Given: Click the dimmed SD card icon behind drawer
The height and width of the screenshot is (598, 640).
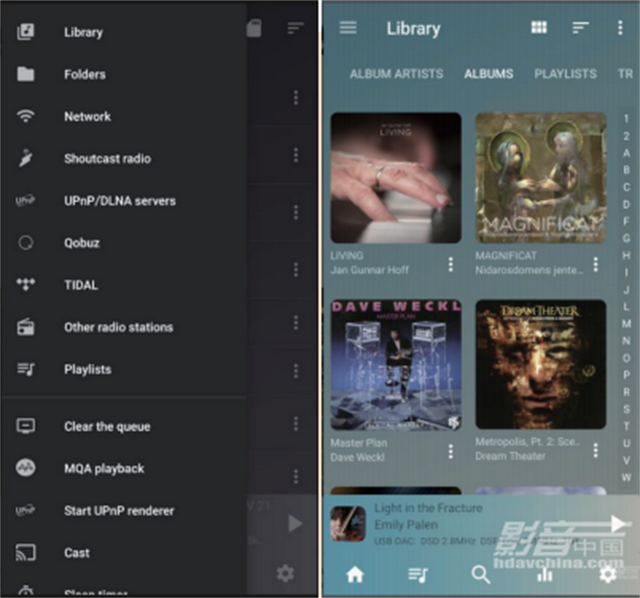Looking at the screenshot, I should pos(254,29).
